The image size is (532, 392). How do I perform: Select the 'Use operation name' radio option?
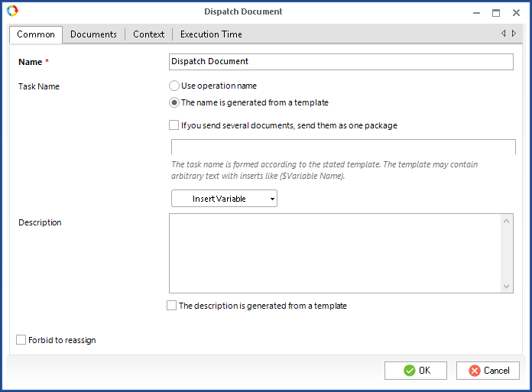point(174,86)
